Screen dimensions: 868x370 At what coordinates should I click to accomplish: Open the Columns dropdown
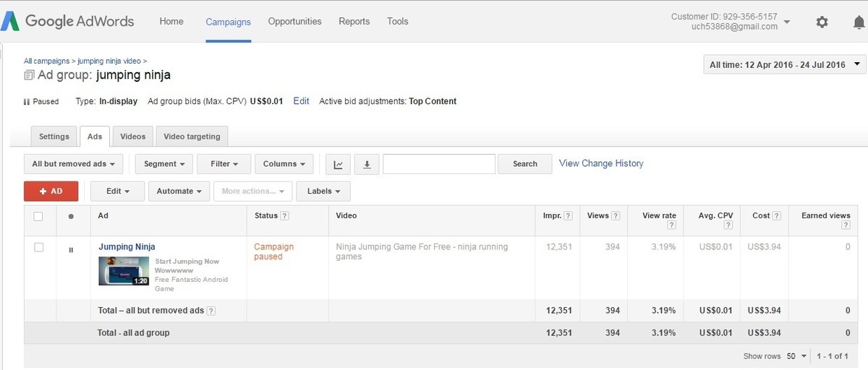(x=284, y=164)
